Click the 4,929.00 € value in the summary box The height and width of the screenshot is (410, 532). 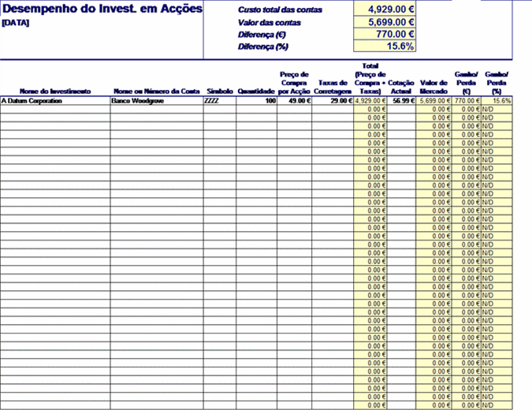(x=385, y=9)
